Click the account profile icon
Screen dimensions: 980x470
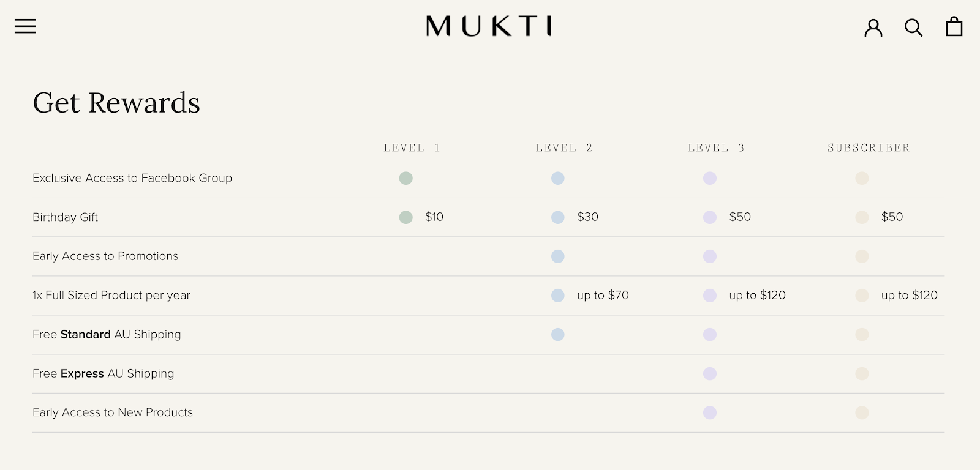pyautogui.click(x=873, y=28)
